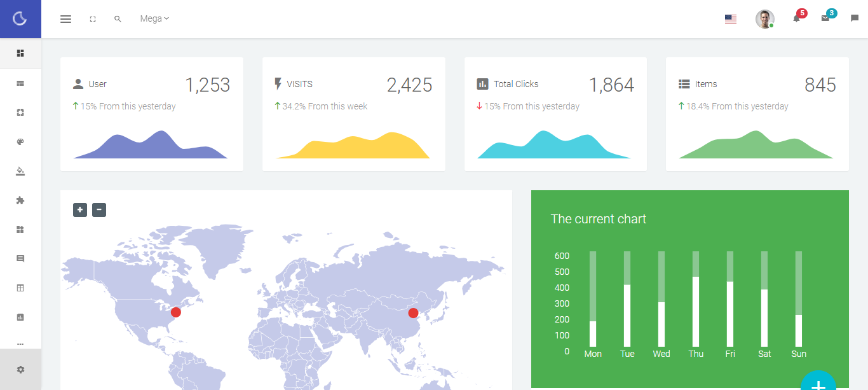Open the puzzle piece sidebar item
The width and height of the screenshot is (868, 390).
tap(20, 200)
